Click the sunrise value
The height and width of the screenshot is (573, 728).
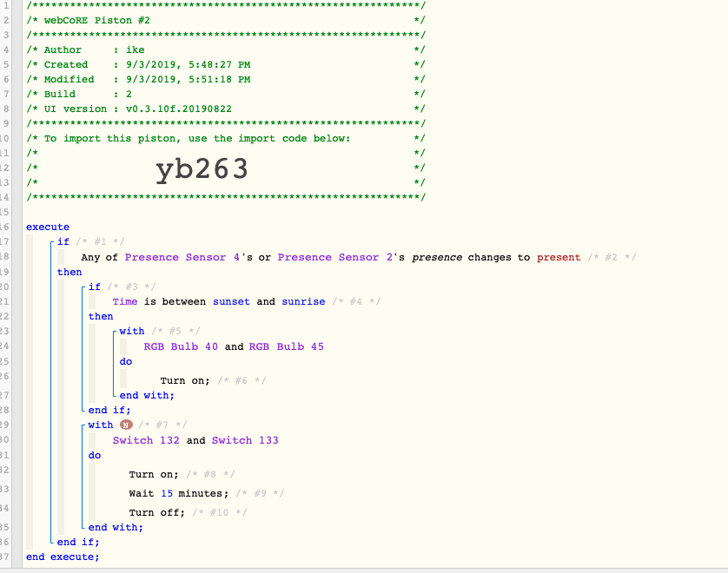[x=303, y=301]
